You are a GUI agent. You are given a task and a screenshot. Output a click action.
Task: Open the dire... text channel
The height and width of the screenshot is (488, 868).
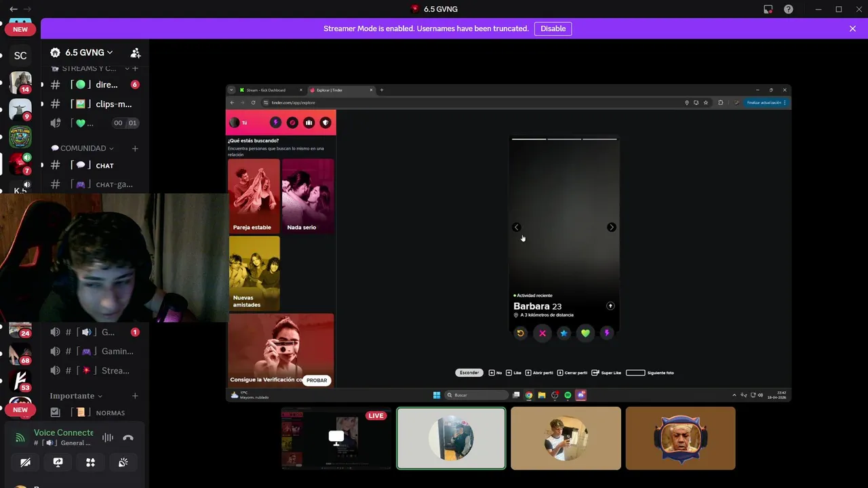click(x=95, y=85)
